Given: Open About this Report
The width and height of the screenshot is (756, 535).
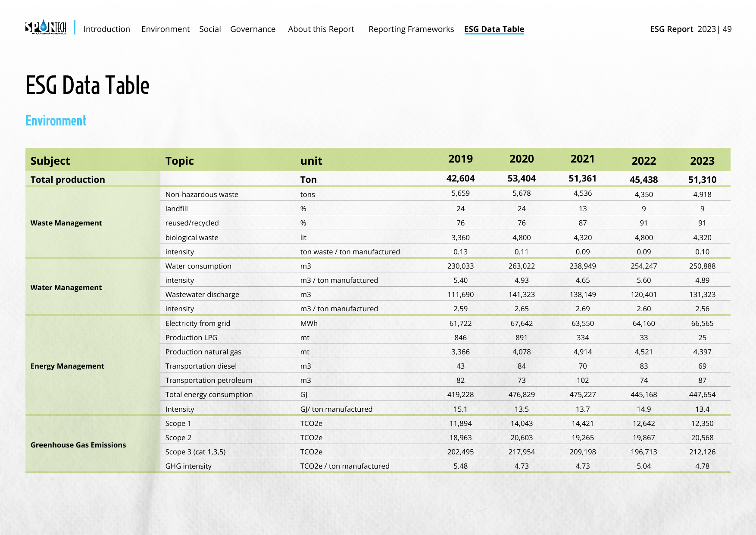Looking at the screenshot, I should [x=321, y=29].
